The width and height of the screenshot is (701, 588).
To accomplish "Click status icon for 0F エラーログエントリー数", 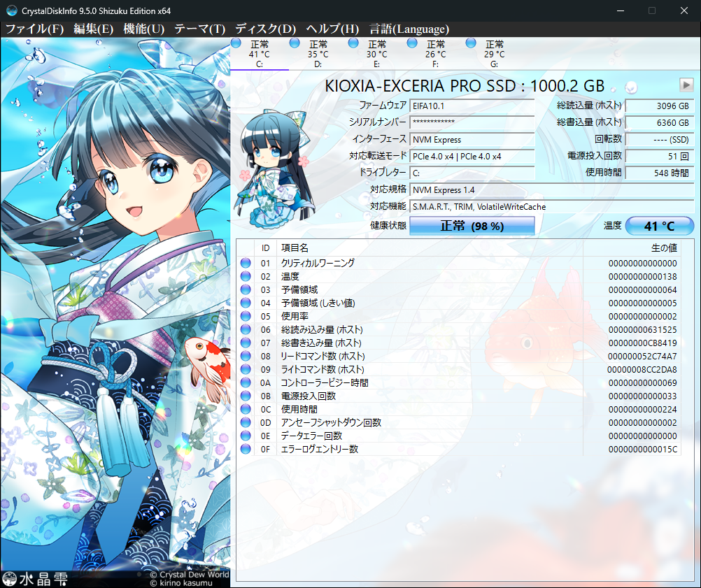I will point(246,449).
